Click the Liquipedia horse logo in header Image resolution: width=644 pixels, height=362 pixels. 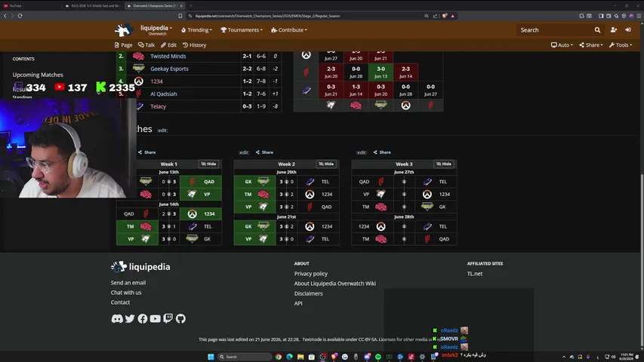[x=123, y=30]
